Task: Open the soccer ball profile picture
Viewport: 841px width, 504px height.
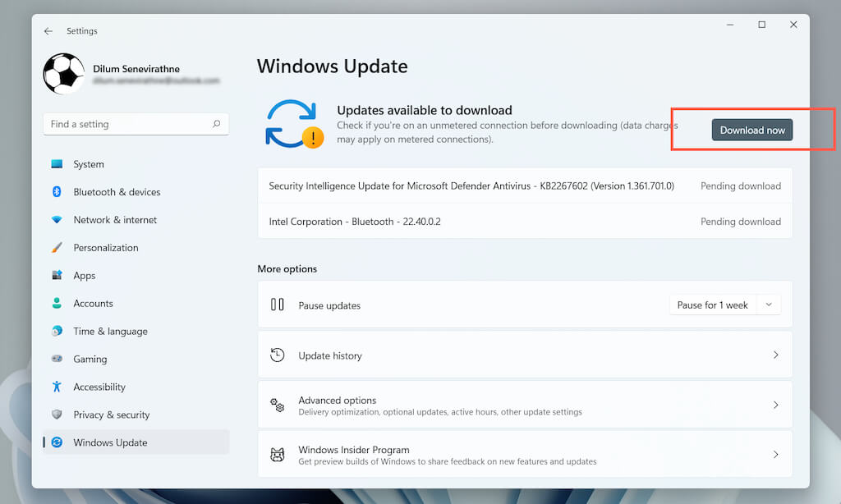Action: [x=64, y=73]
